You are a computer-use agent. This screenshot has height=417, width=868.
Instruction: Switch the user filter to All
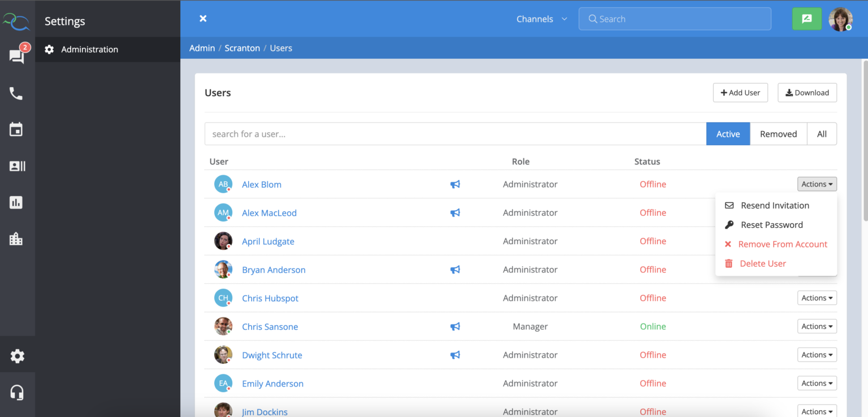coord(822,134)
